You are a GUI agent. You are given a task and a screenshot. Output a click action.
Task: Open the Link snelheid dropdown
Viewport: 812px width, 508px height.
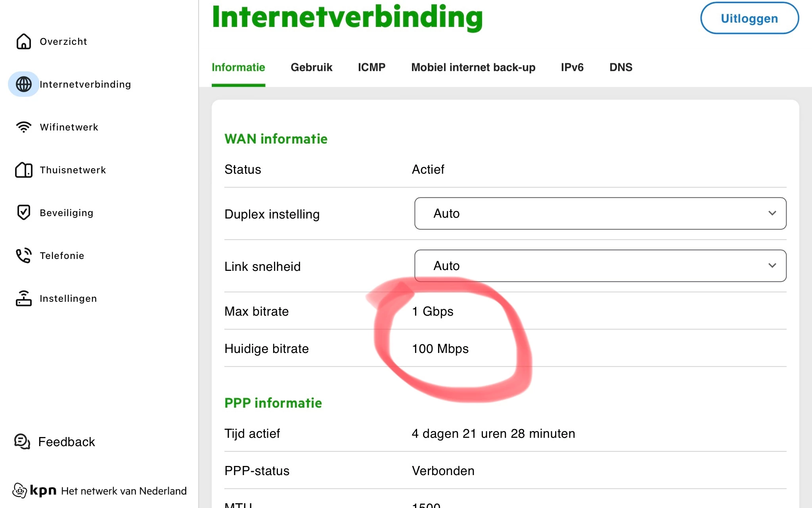(x=600, y=266)
